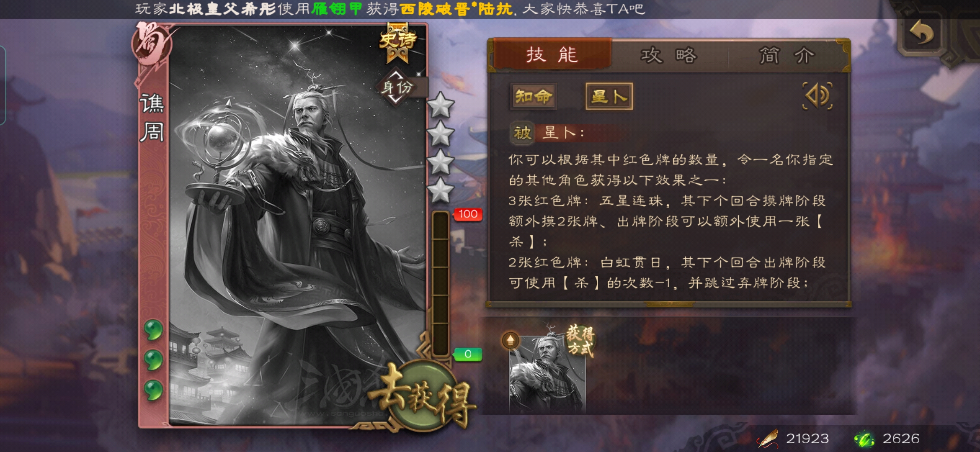
Task: Click the first green speech bubble icon
Action: coord(153,329)
